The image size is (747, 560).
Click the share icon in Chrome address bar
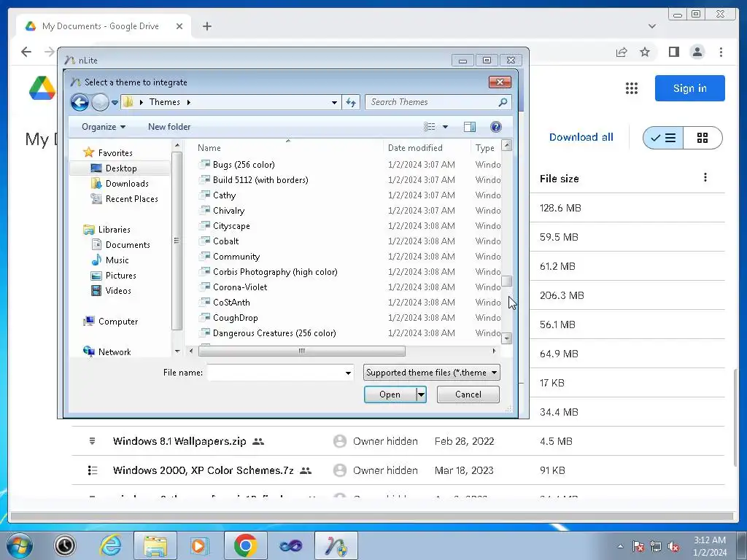pos(622,52)
